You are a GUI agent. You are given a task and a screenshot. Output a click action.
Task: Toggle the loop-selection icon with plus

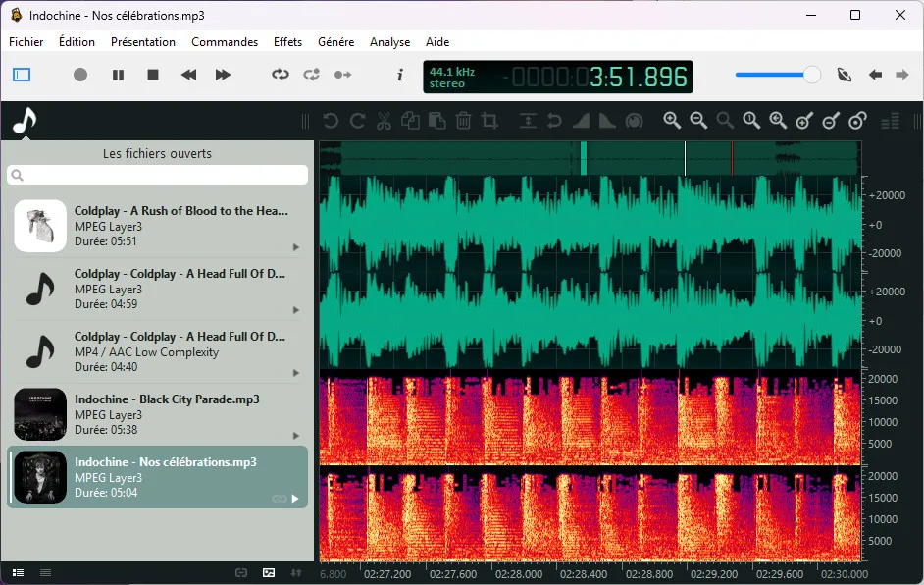(311, 75)
